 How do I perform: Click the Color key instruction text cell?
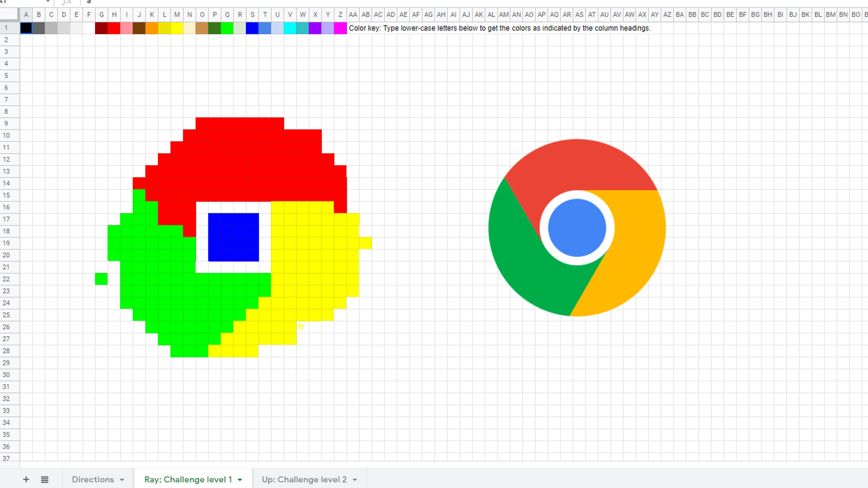point(500,28)
